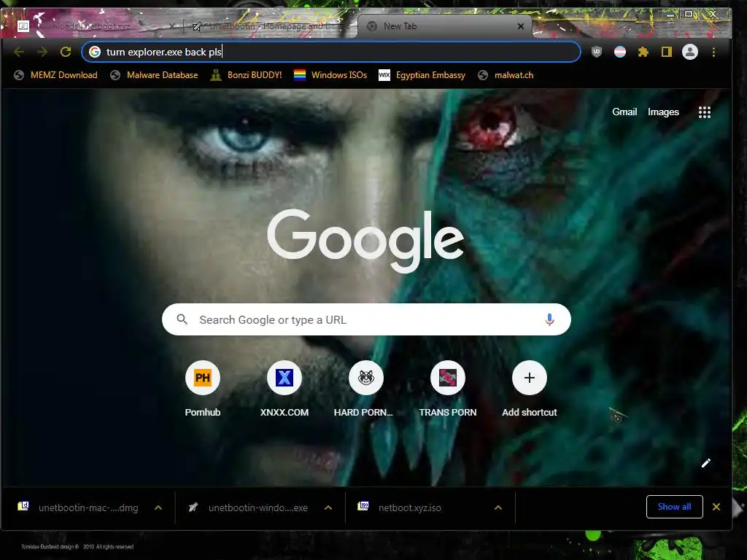747x560 pixels.
Task: Open the Extensions puzzle piece menu
Action: tap(643, 52)
